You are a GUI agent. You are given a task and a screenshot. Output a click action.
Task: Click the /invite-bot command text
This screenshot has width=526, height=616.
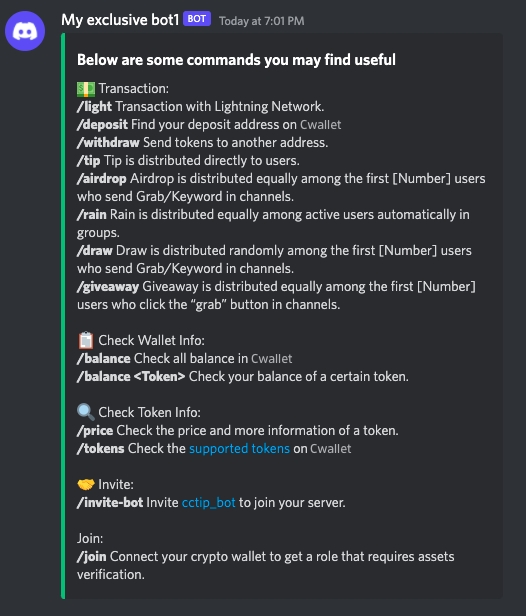pos(110,502)
